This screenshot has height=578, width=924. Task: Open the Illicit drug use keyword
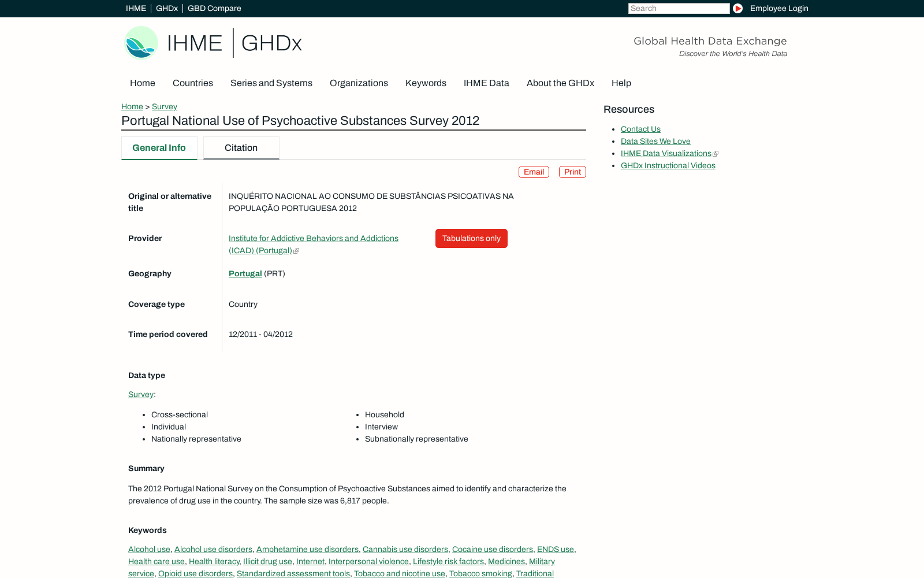click(x=267, y=561)
